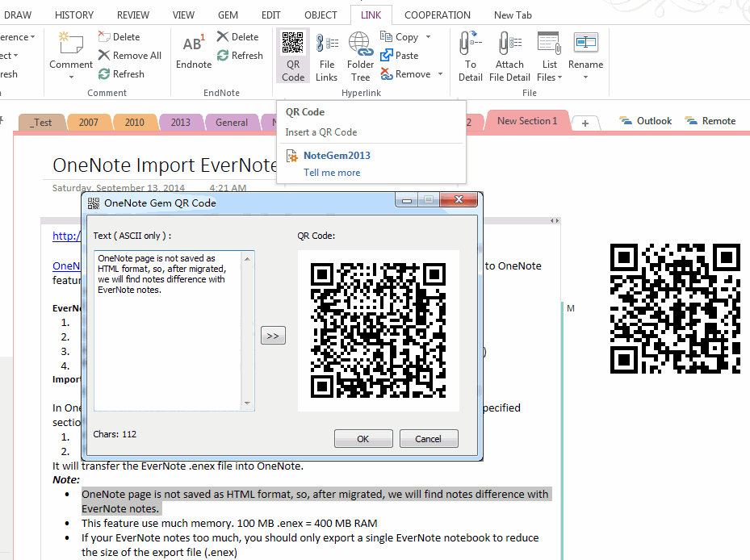Open the COOPERATION ribbon tab
The height and width of the screenshot is (560, 750).
(x=438, y=15)
